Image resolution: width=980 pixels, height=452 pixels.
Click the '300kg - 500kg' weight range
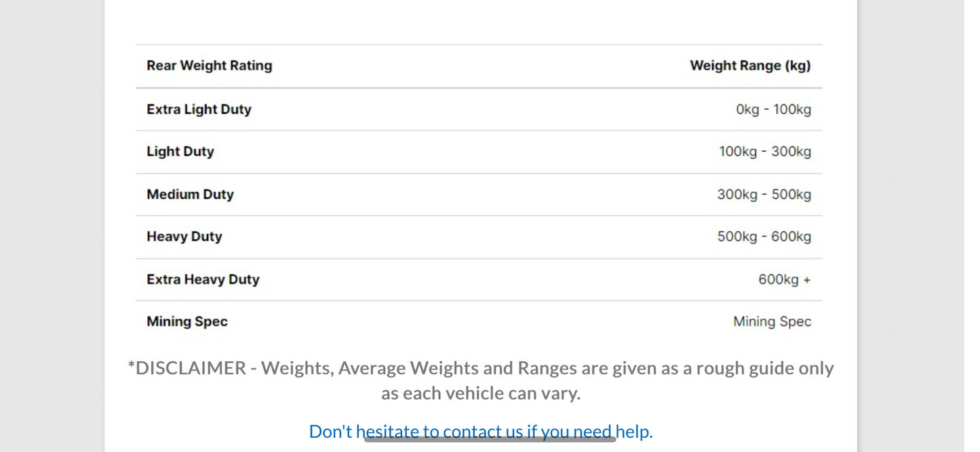(764, 194)
